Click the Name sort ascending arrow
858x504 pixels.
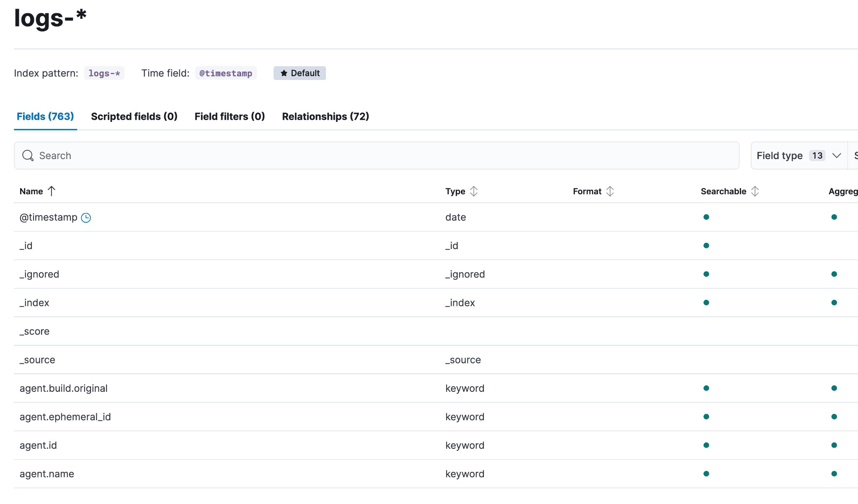pos(52,191)
